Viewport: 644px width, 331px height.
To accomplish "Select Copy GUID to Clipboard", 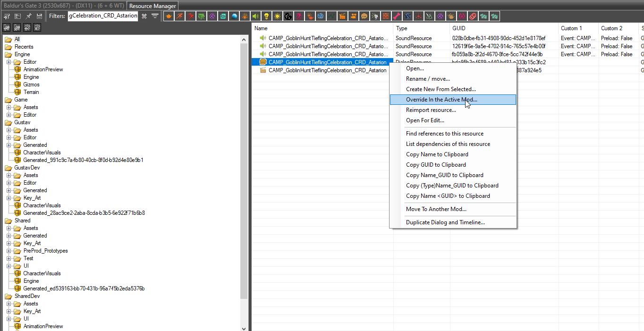I will 453,165.
